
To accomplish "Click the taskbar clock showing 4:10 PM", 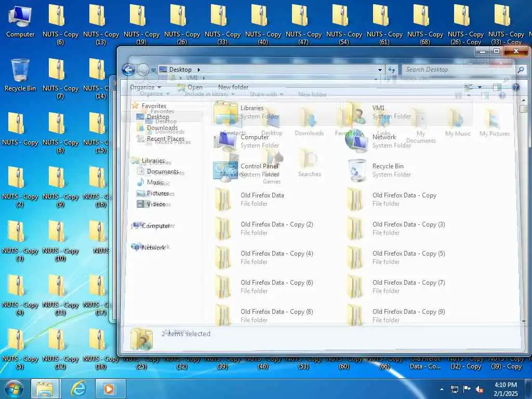I will click(506, 389).
